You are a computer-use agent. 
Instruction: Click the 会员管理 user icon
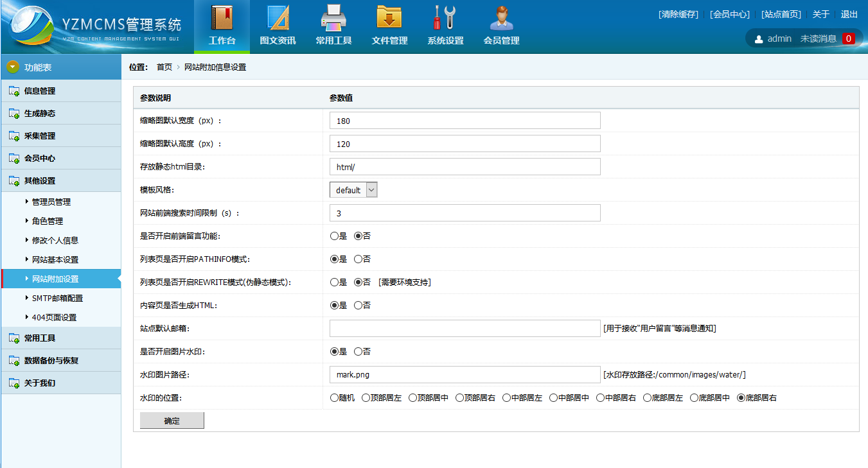click(501, 18)
